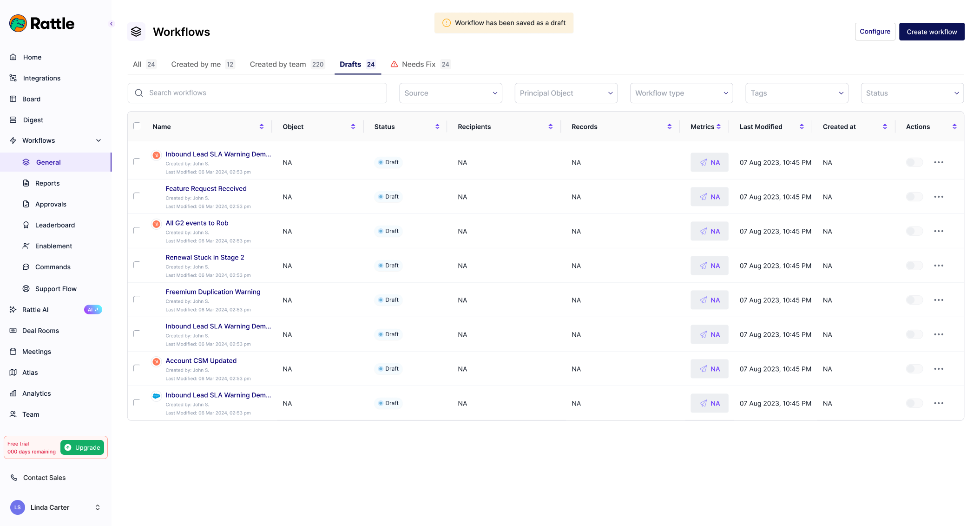Image resolution: width=980 pixels, height=526 pixels.
Task: Select the Reports icon under Workflows
Action: (26, 183)
